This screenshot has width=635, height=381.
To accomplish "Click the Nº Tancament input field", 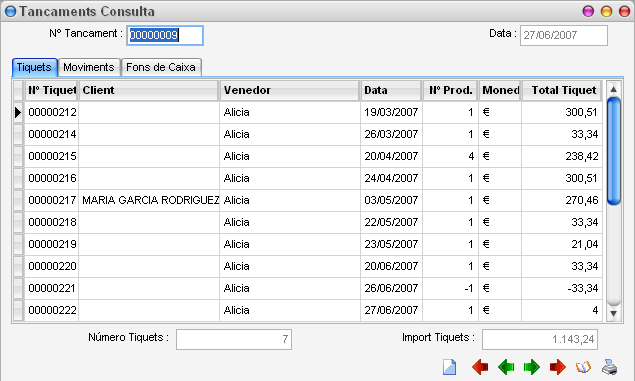I will click(165, 36).
